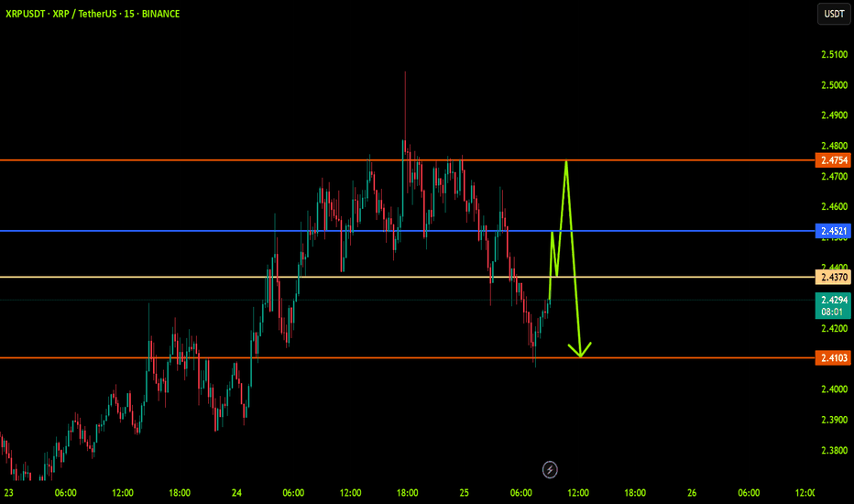
Task: Click the XRPUSDT symbol title
Action: (x=93, y=14)
